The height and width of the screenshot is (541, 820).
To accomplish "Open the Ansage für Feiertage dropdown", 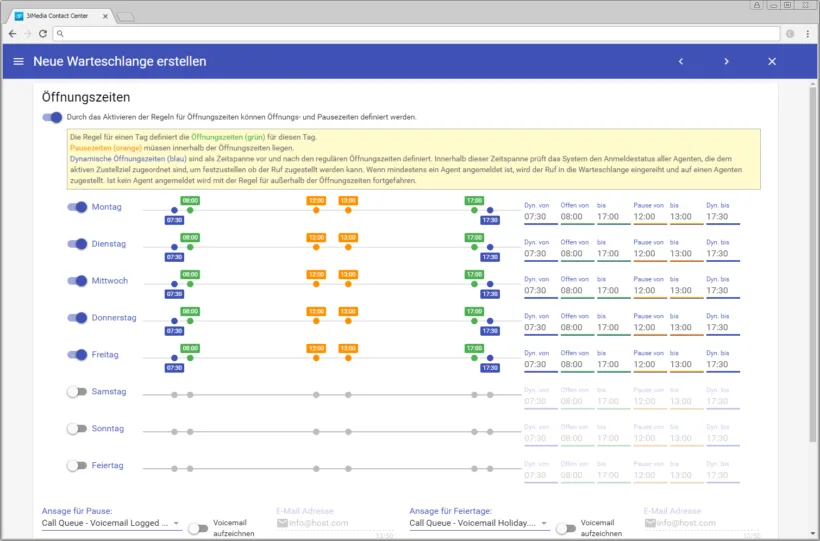I will pos(479,523).
